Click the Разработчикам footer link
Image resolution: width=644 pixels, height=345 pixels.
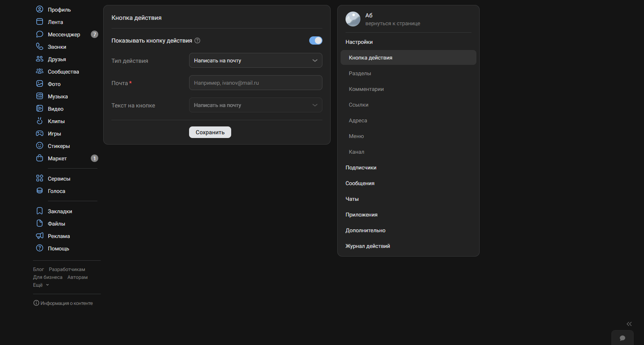coord(67,269)
